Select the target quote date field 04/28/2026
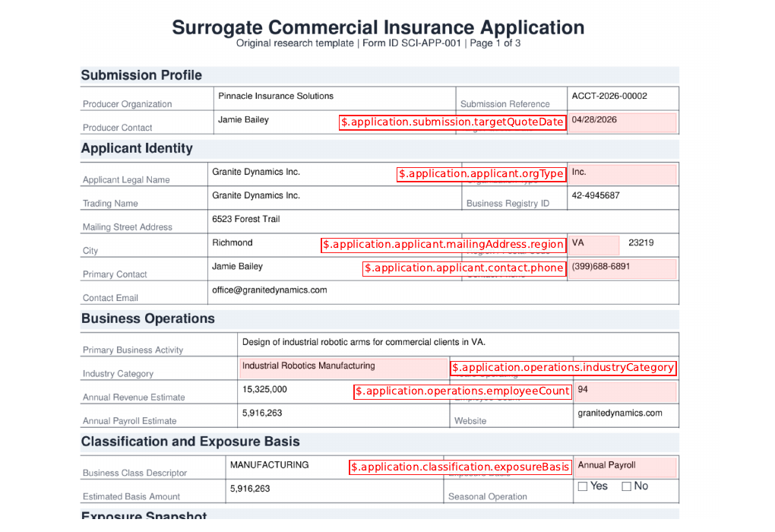The height and width of the screenshot is (532, 775). [623, 122]
